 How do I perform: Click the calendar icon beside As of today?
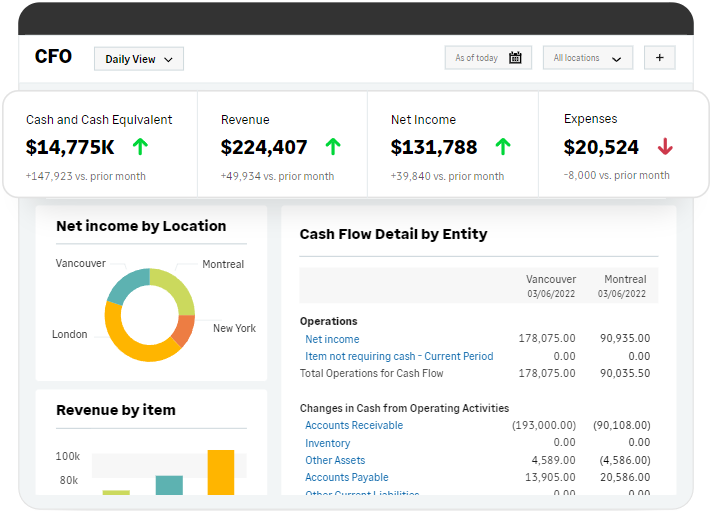pos(515,58)
